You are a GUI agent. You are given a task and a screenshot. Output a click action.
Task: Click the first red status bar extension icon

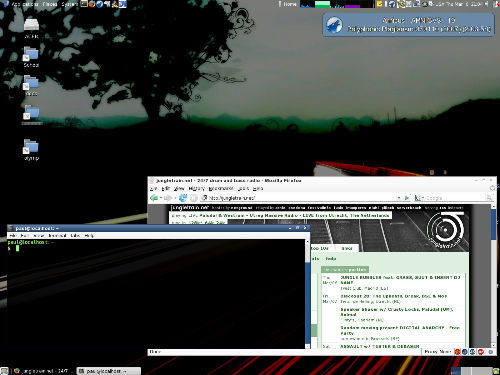[x=457, y=352]
